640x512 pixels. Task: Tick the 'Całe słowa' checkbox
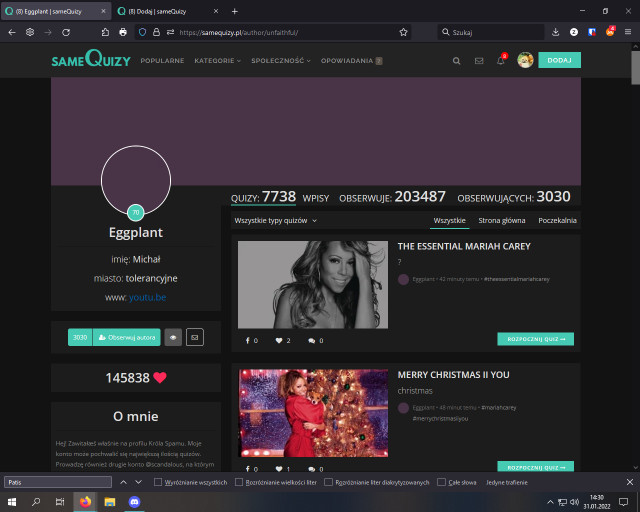443,482
